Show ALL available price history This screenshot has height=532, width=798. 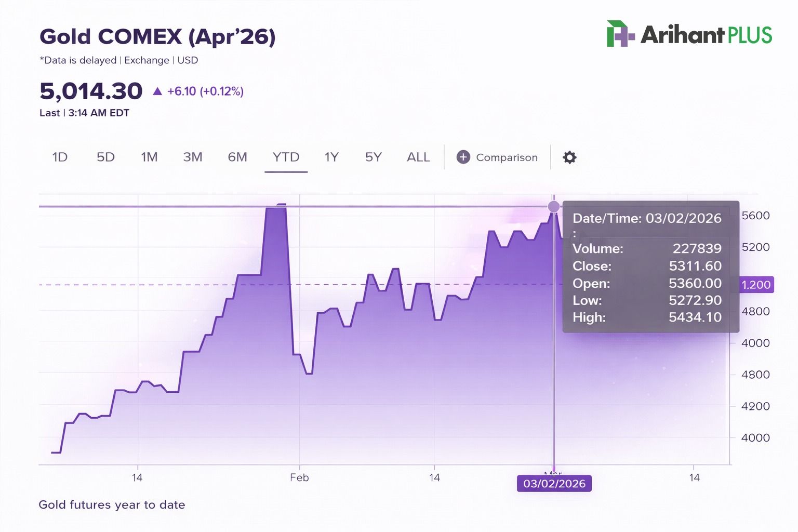tap(418, 157)
